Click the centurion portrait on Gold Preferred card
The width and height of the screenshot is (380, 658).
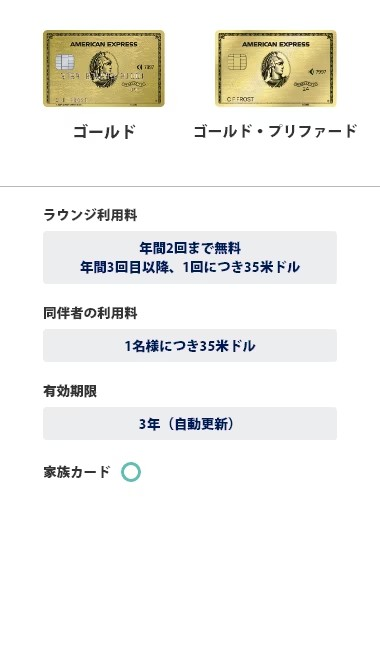click(x=276, y=69)
